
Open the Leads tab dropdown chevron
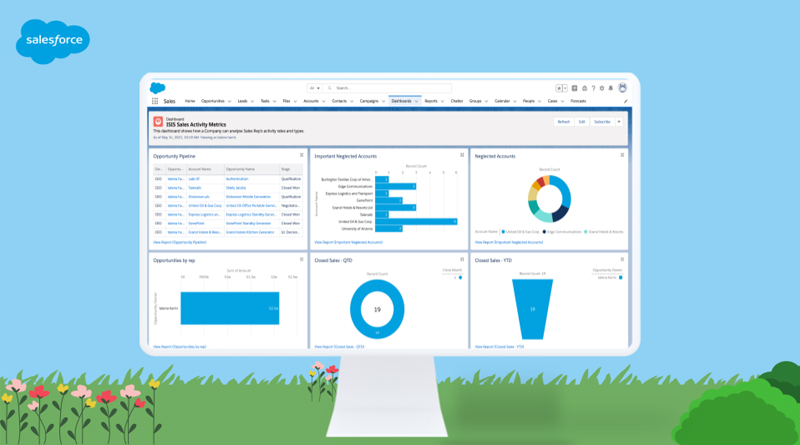pos(253,102)
